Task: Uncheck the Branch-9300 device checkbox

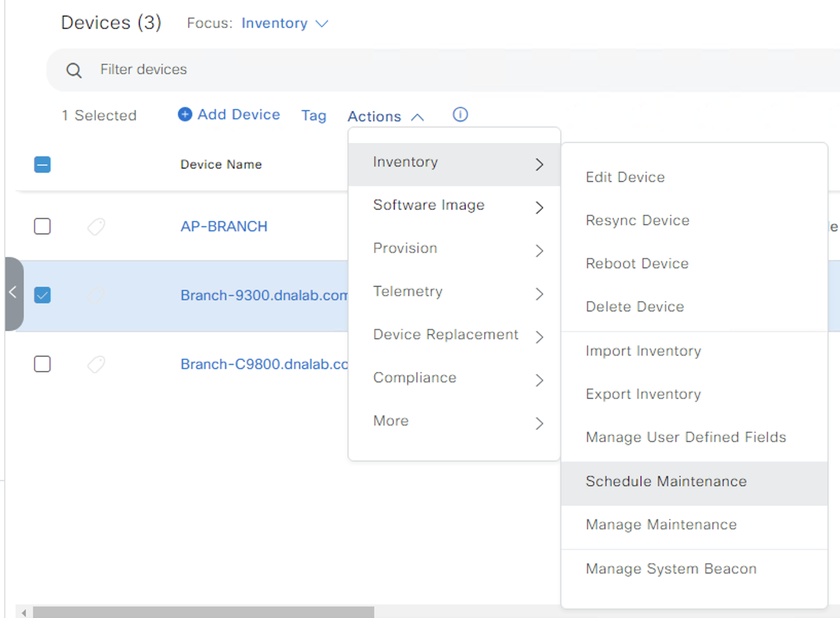Action: pos(42,295)
